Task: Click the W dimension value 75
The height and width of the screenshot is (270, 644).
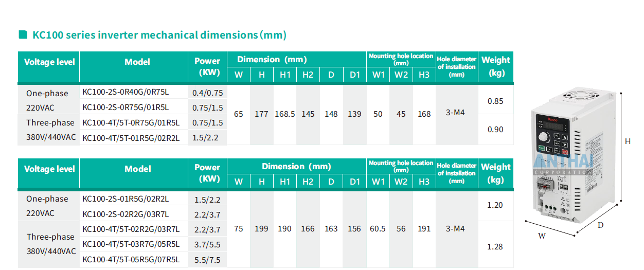Action: [239, 229]
